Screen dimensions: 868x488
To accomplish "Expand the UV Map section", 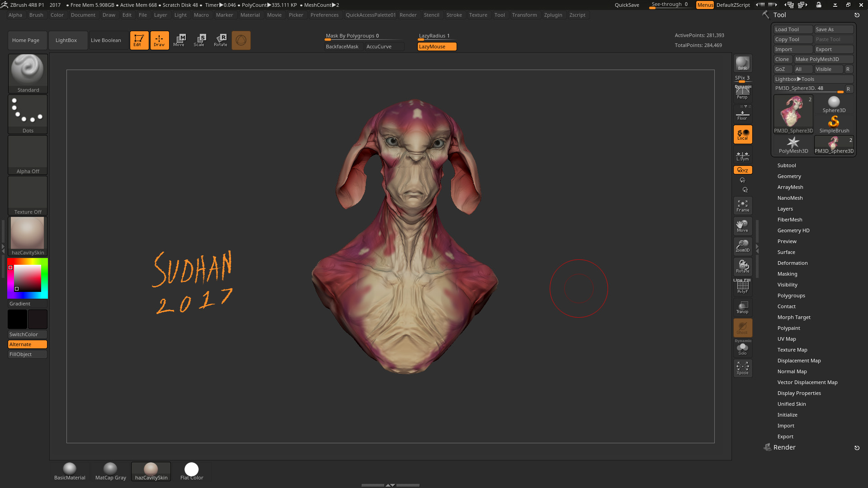I will tap(787, 339).
